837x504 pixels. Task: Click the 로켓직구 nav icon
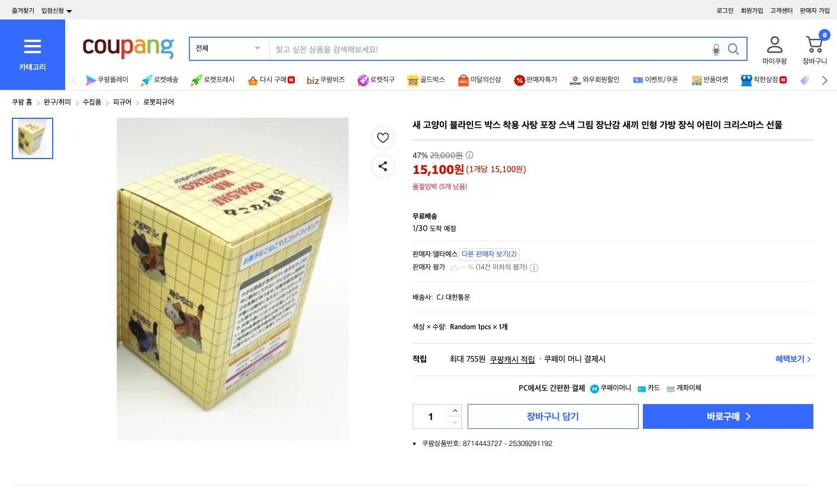point(363,80)
